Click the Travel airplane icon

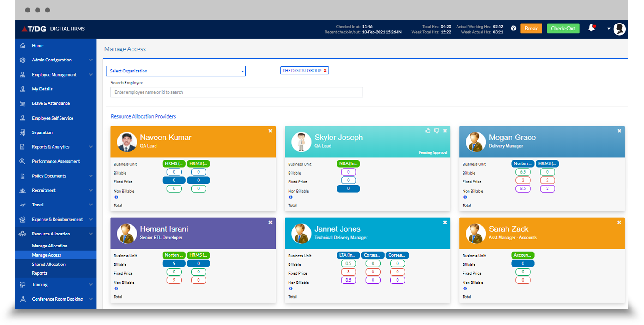[23, 205]
